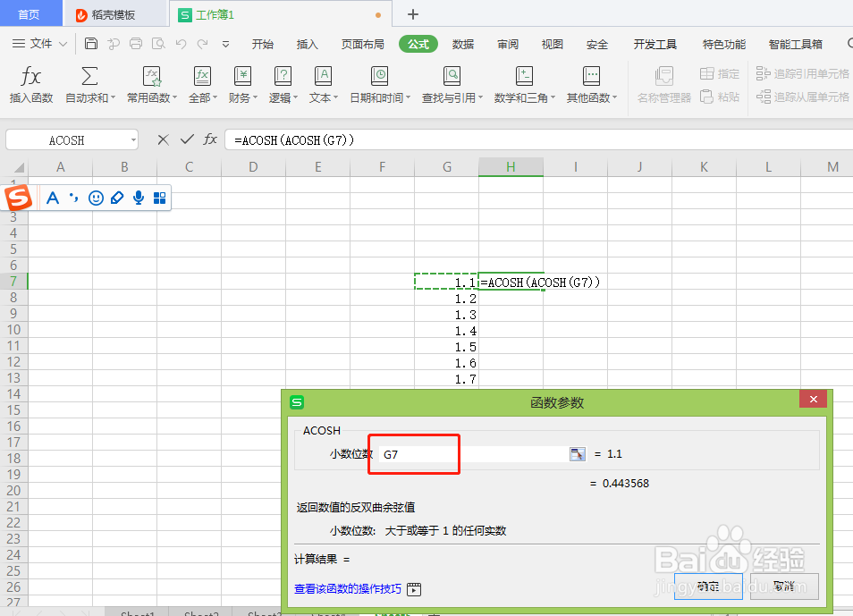
Task: Open the Other Functions (其他函数) icon
Action: click(591, 76)
